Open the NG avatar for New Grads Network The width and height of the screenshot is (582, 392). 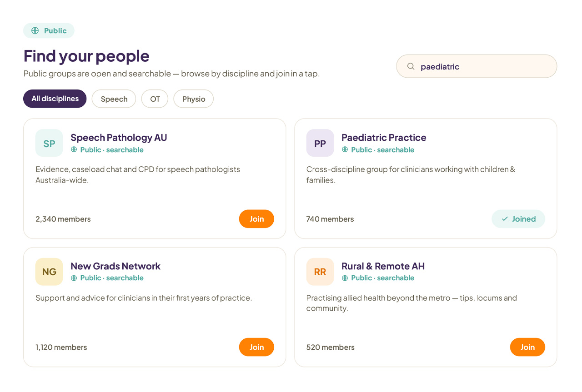(x=49, y=272)
